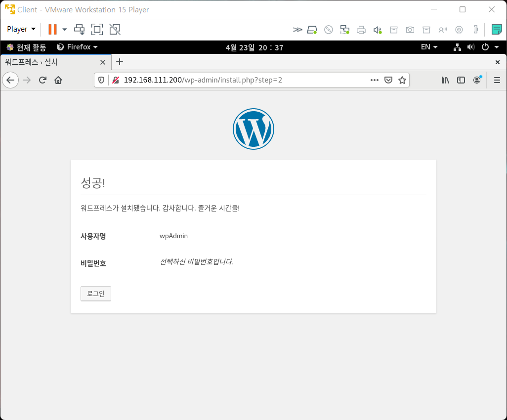Pause the virtual machine with the orange button
507x420 pixels.
(x=52, y=29)
